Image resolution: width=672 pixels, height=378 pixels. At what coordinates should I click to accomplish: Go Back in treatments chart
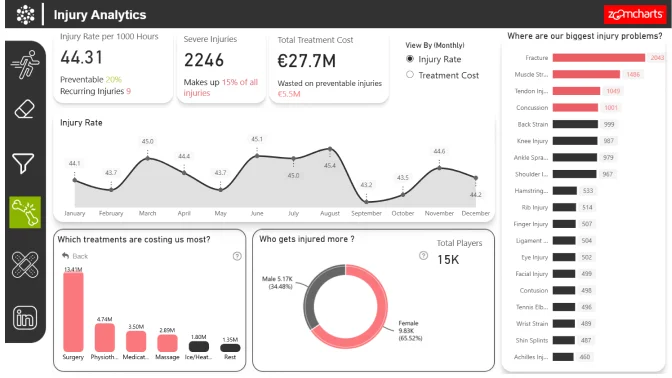click(75, 256)
